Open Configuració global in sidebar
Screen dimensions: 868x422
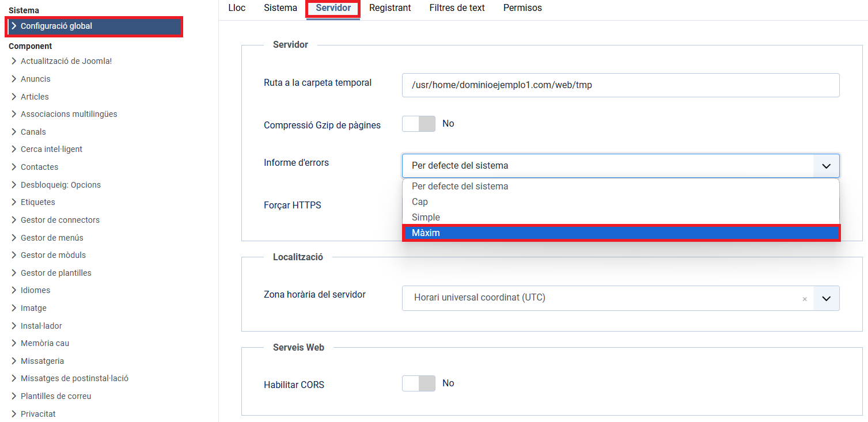click(56, 26)
